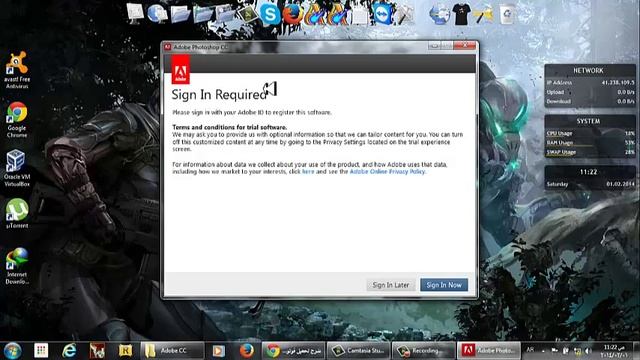Click the volume icon in system tray

588,350
